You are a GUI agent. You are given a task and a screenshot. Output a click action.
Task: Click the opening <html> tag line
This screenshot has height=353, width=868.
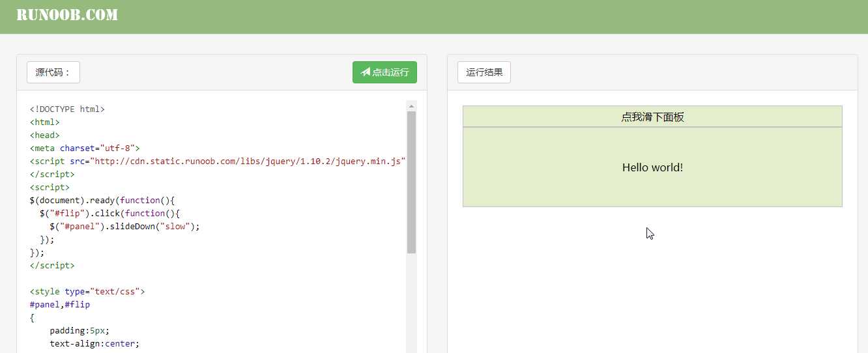[44, 122]
